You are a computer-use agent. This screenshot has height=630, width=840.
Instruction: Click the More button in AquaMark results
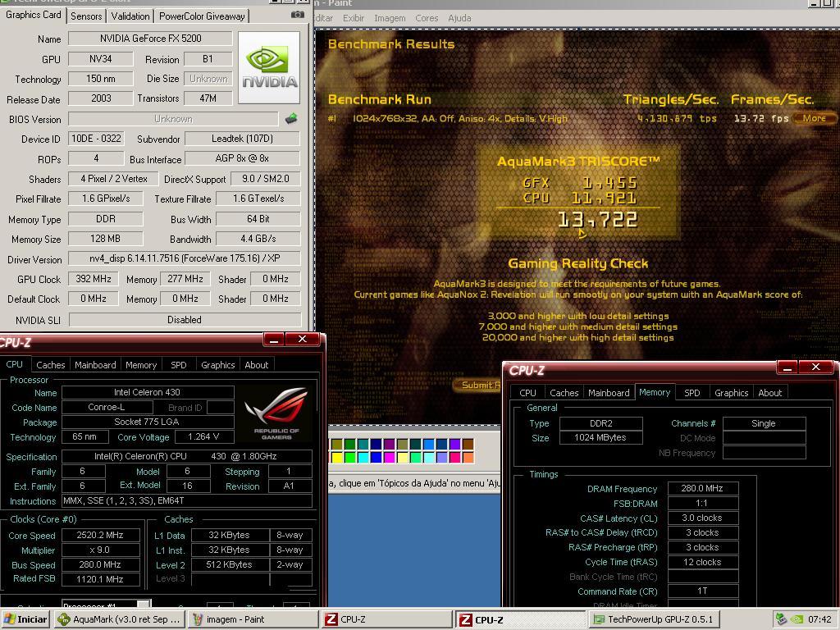click(814, 118)
